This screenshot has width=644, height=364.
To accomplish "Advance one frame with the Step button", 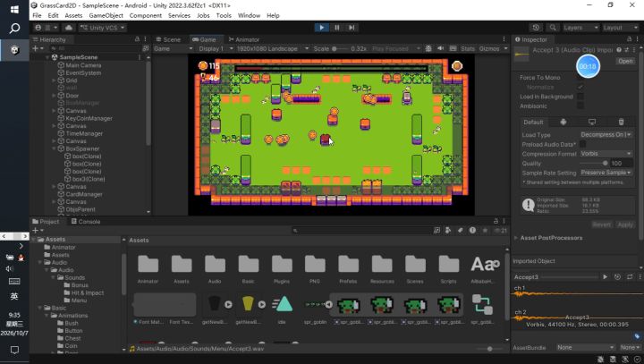I will (352, 28).
